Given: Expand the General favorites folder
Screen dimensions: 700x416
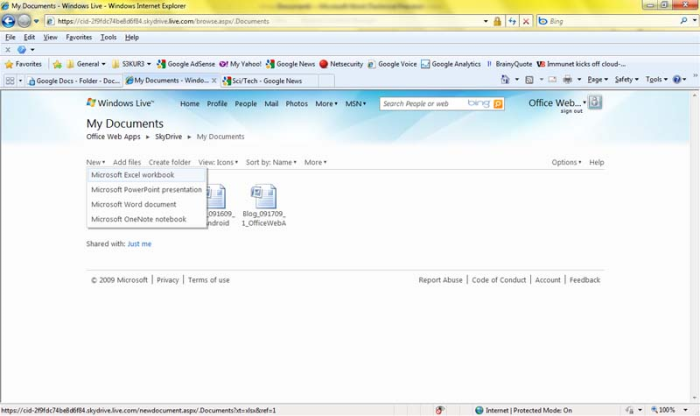Looking at the screenshot, I should 86,64.
